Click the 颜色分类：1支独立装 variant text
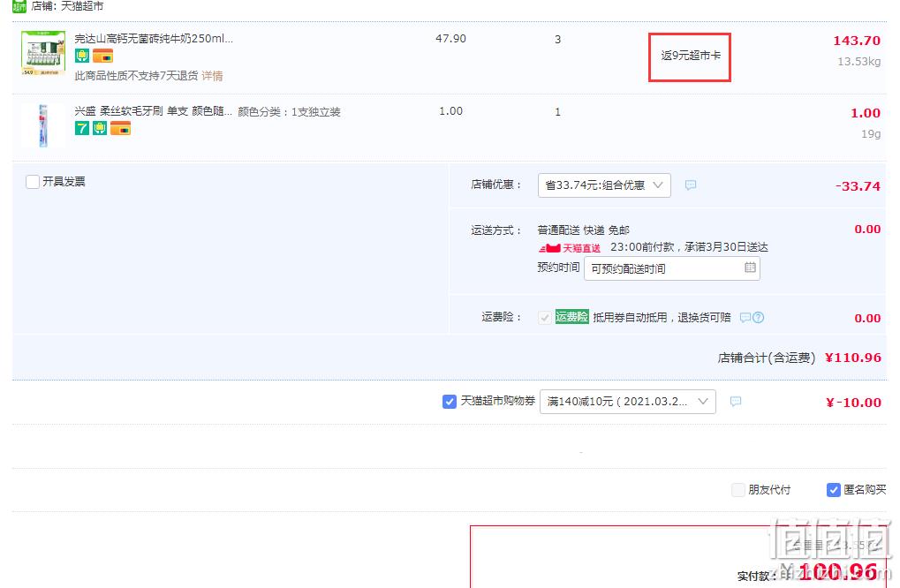Screen dimensions: 900x588 click(290, 112)
